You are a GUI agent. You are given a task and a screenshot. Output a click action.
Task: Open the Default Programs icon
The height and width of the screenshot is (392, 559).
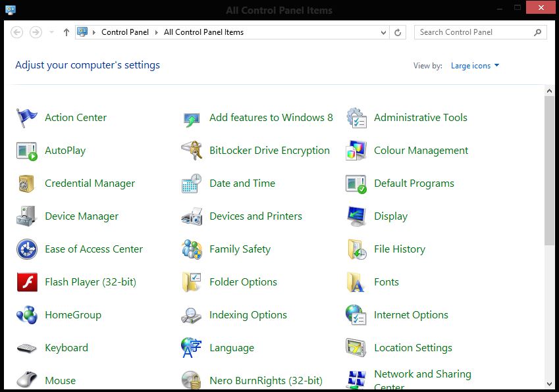point(356,184)
